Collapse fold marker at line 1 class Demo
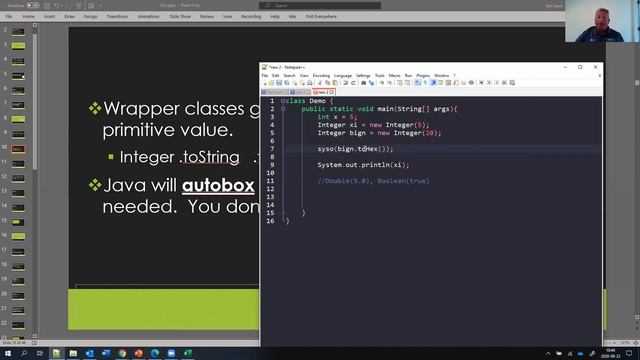The height and width of the screenshot is (360, 640). point(283,101)
